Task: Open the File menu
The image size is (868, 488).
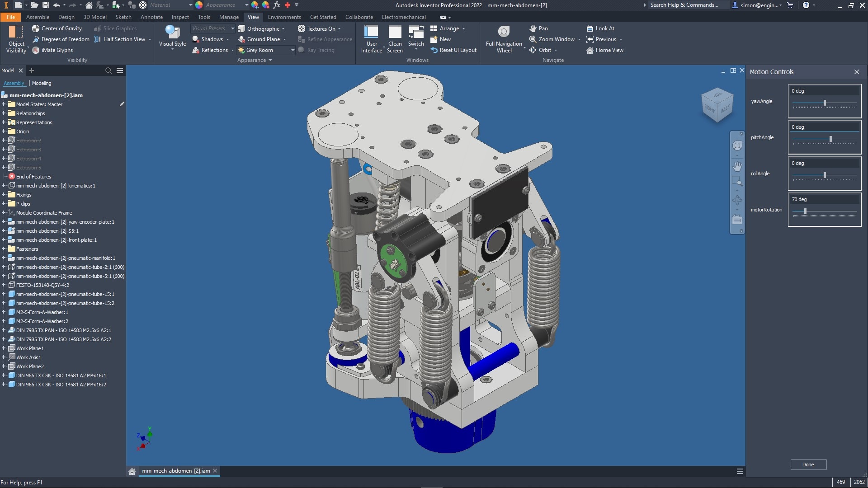Action: [x=10, y=17]
